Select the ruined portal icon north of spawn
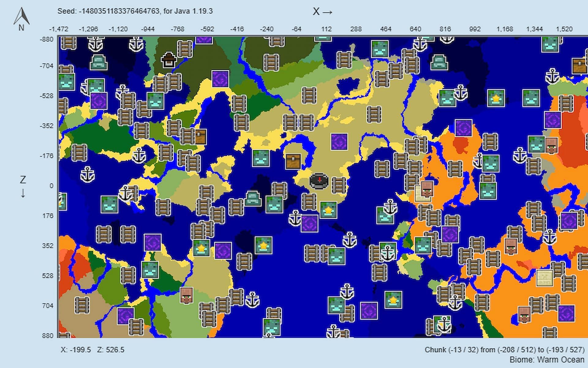 pos(339,142)
